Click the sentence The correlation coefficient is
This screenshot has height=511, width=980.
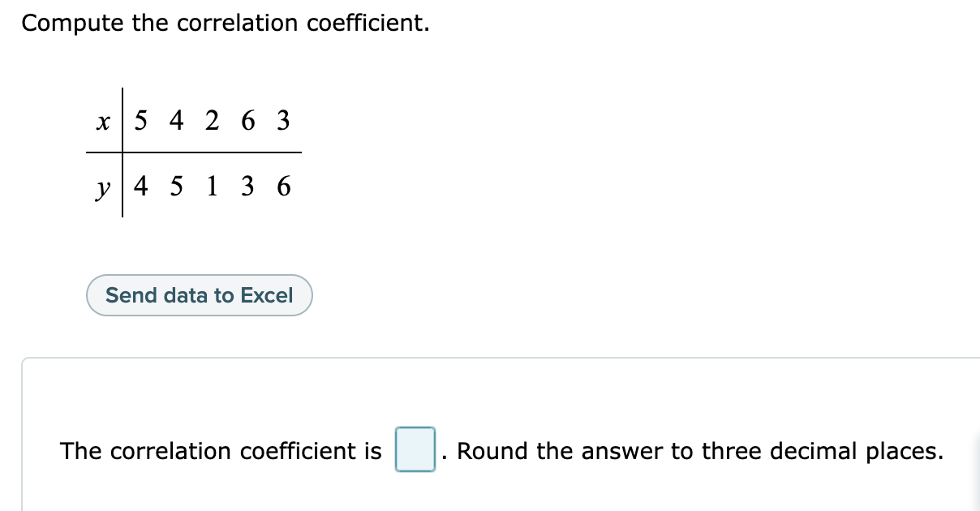coord(221,451)
